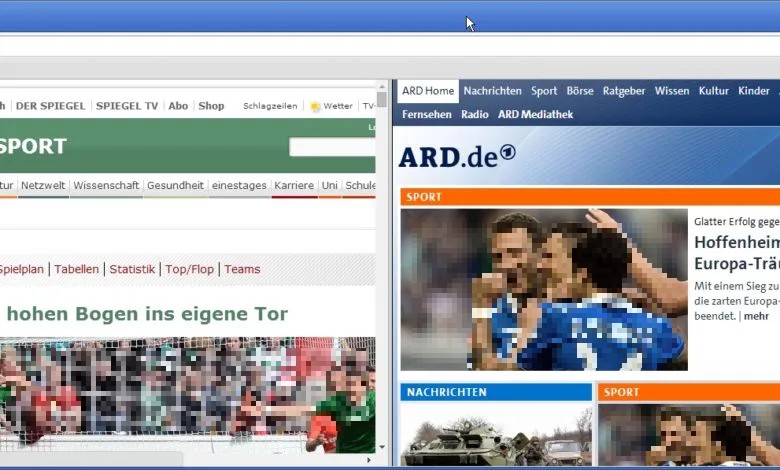Click the lower orange SPORT section header
Screen dimensions: 780x470
(689, 392)
